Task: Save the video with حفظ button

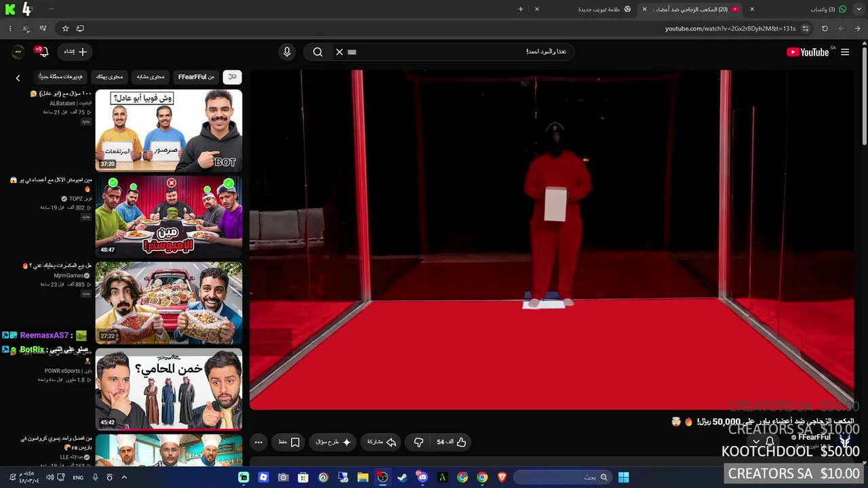Action: click(x=289, y=442)
